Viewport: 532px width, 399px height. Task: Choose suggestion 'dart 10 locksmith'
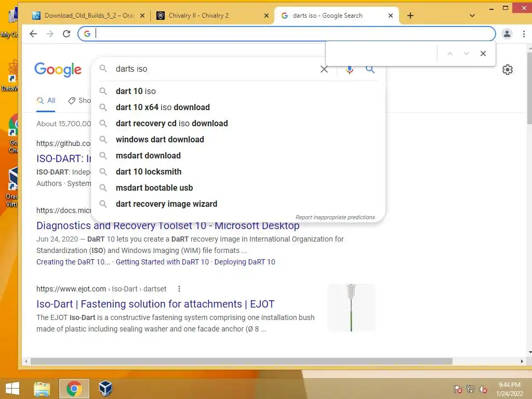click(x=238, y=171)
